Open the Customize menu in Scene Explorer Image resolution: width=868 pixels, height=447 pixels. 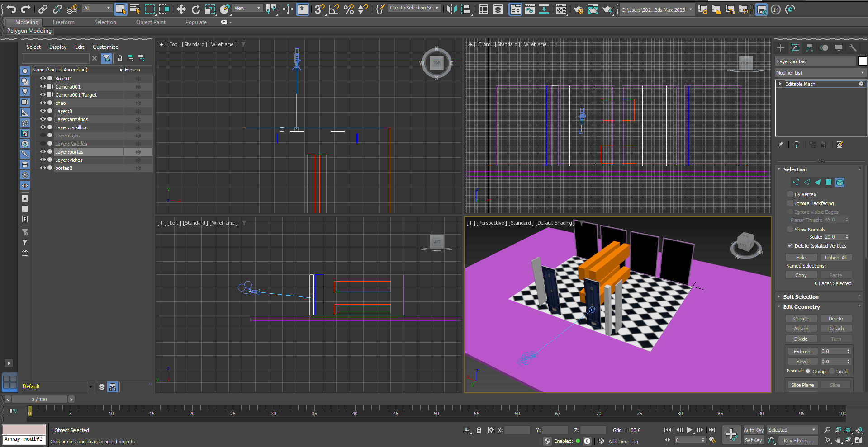(105, 47)
